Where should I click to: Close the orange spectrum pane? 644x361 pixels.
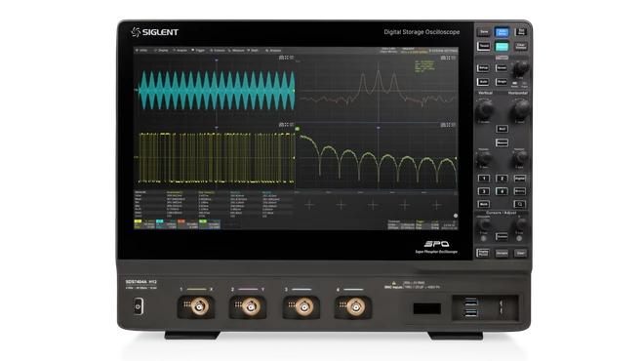coord(454,58)
